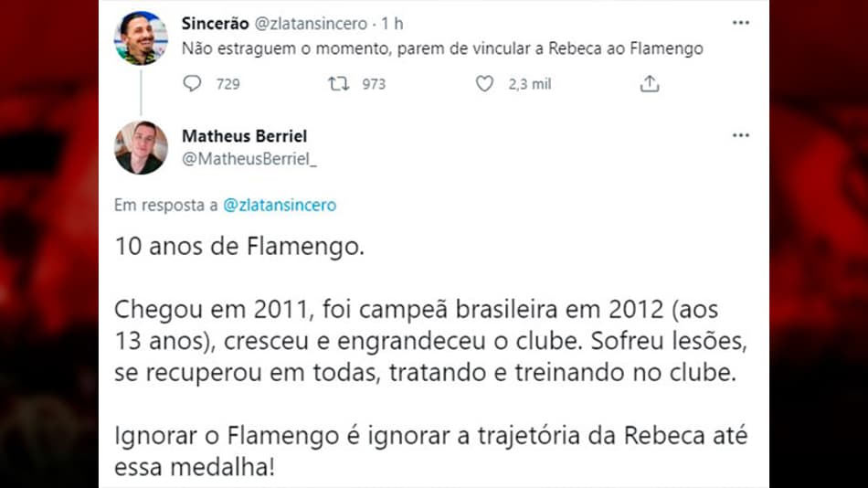This screenshot has height=488, width=868.
Task: Visit the @MatheusBerriel_ handle
Action: (249, 160)
